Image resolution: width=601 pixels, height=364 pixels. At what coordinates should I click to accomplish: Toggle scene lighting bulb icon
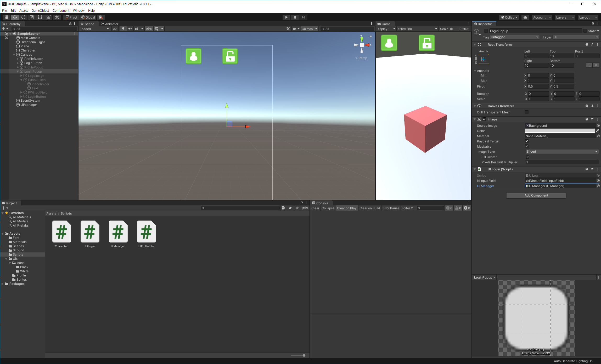pos(123,29)
